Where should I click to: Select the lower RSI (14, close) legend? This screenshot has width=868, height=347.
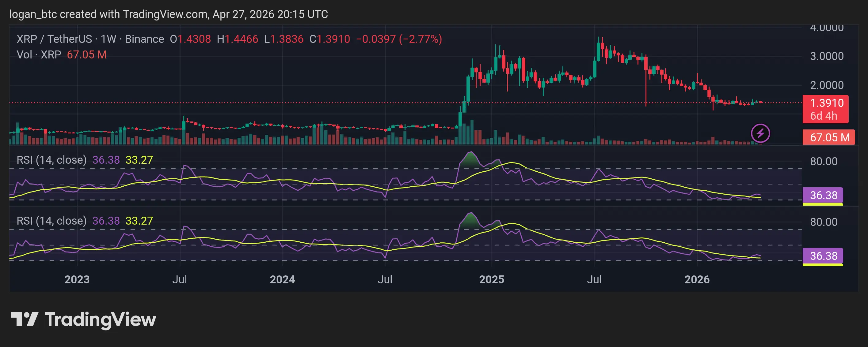51,220
